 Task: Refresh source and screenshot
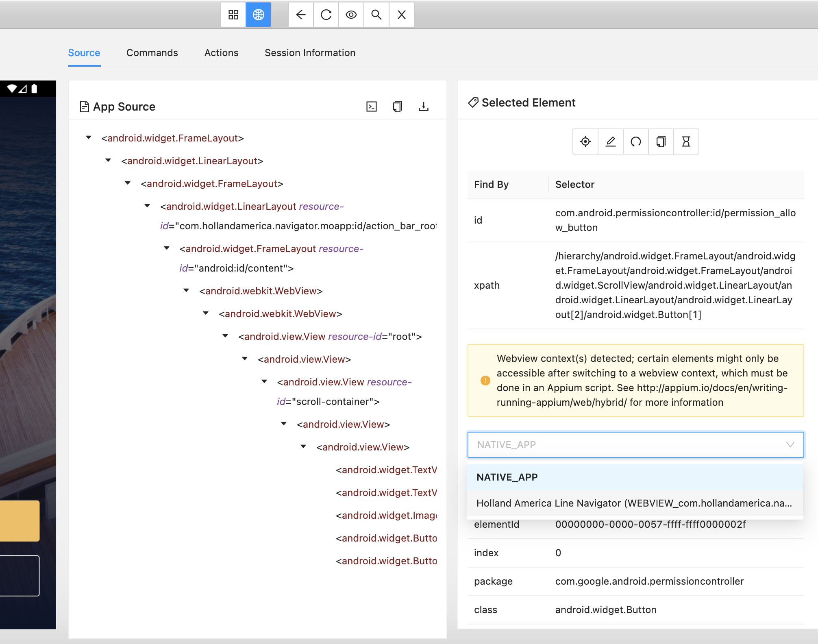pyautogui.click(x=326, y=15)
